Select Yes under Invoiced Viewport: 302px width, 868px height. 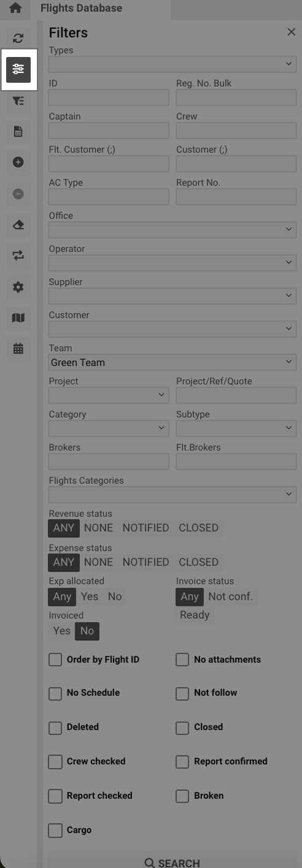[x=62, y=631]
